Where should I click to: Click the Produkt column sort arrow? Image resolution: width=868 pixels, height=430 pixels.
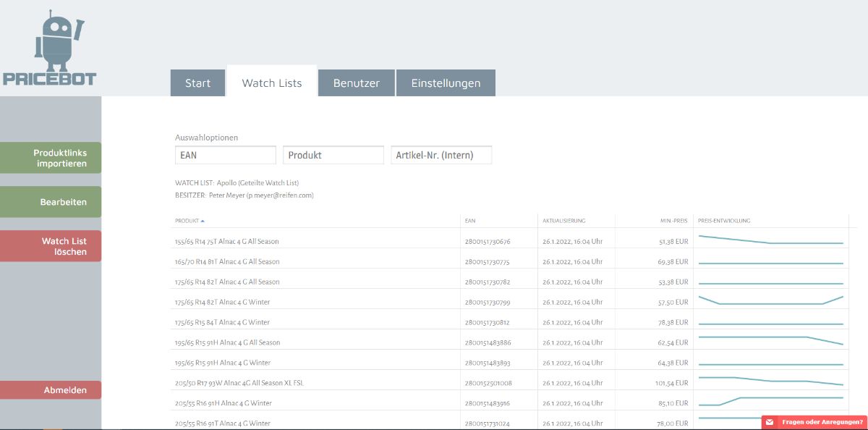(203, 221)
